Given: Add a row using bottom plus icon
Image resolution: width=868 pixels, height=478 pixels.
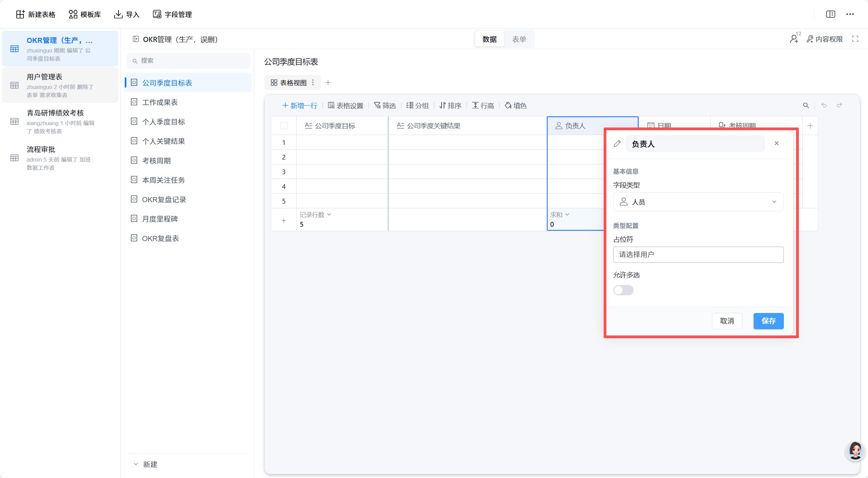Looking at the screenshot, I should tap(284, 221).
